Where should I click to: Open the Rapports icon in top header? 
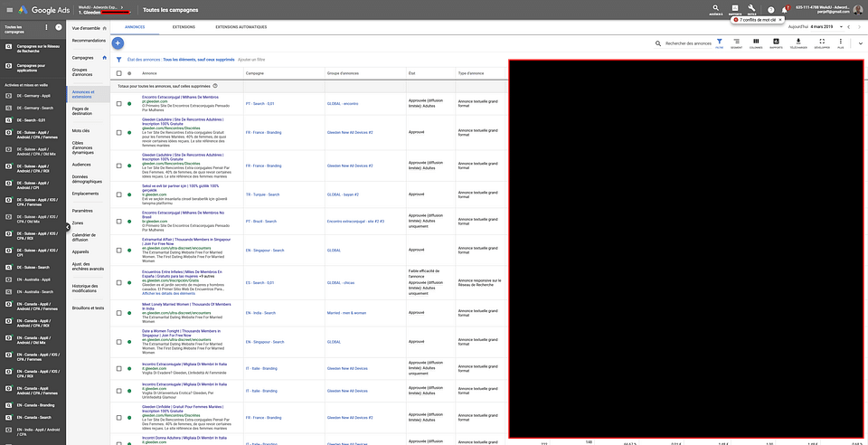coord(734,9)
